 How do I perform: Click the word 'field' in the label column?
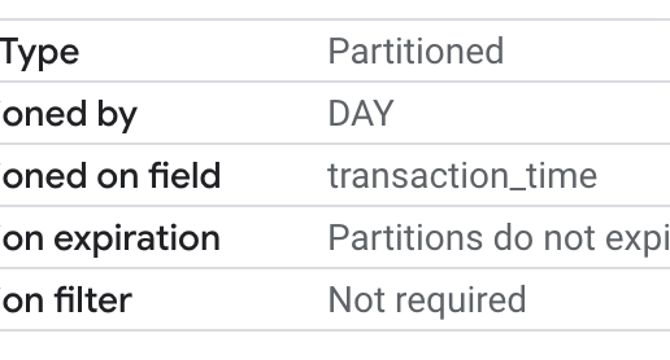click(x=185, y=175)
